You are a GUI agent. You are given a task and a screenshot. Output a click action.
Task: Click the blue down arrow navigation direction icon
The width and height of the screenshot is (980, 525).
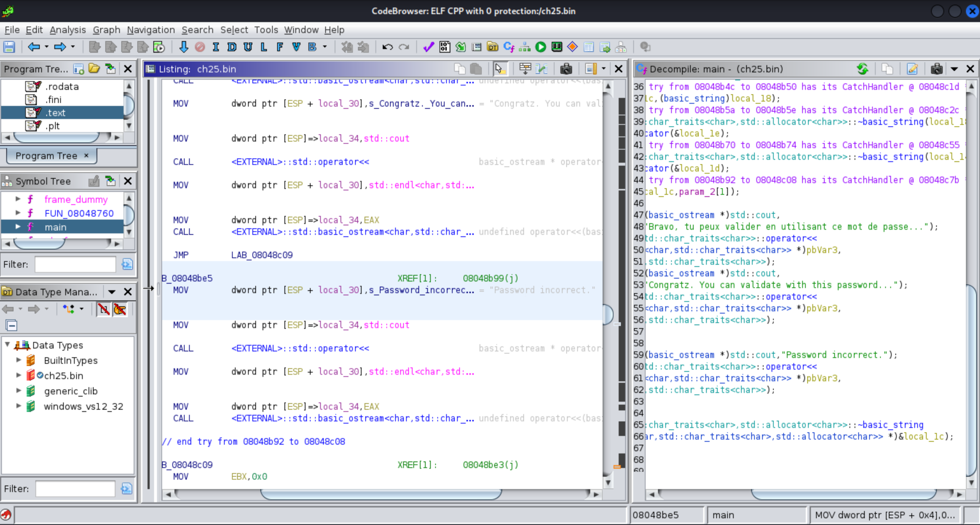(x=183, y=47)
